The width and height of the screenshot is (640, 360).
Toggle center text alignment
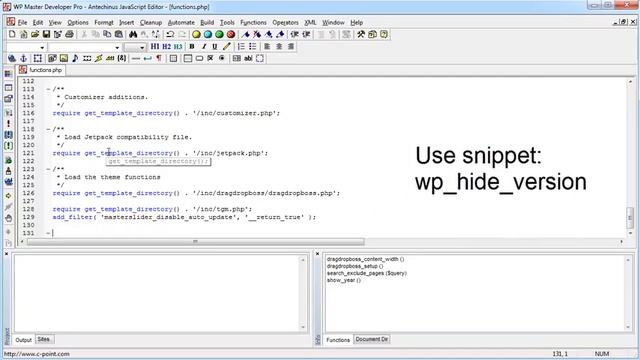pyautogui.click(x=279, y=47)
